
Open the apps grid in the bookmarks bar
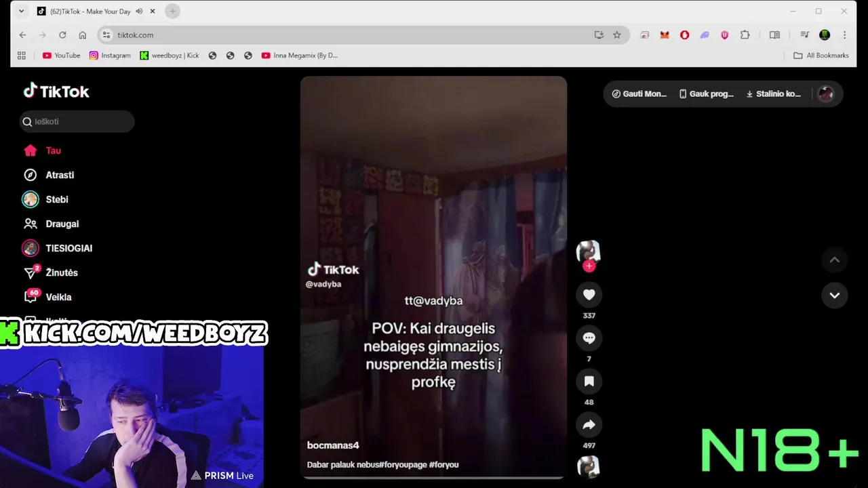pos(22,56)
